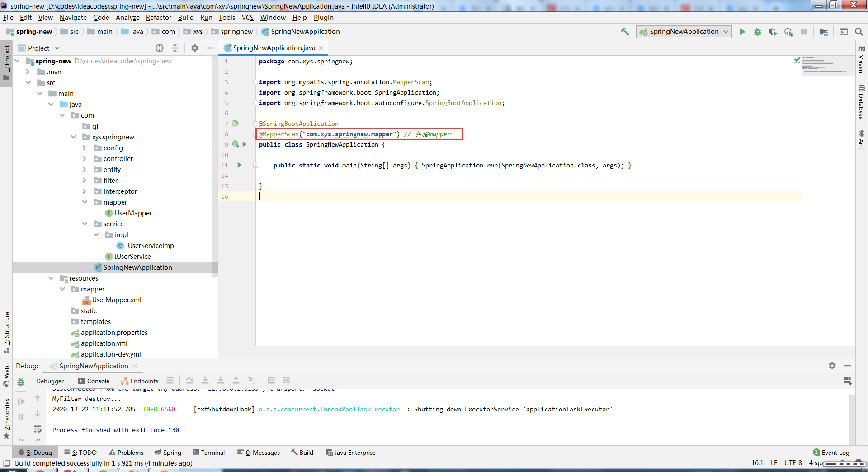Click Step Into icon in debug toolbar

pyautogui.click(x=205, y=381)
